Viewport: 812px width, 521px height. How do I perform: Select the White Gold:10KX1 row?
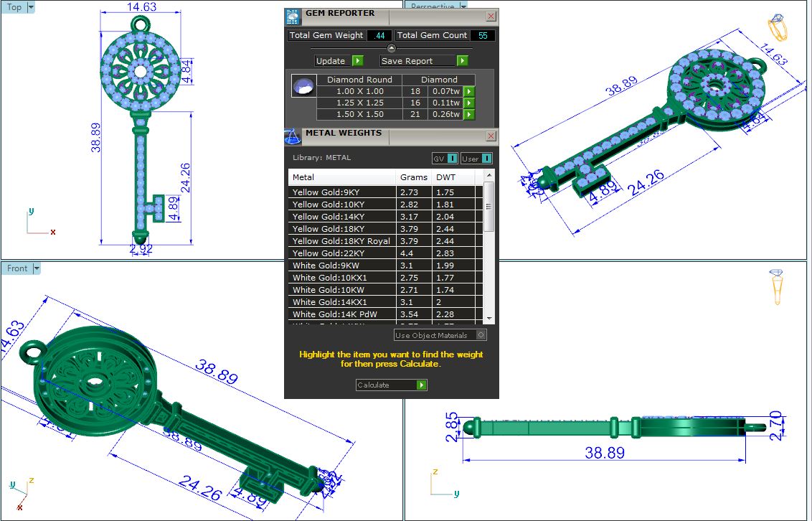[x=386, y=278]
